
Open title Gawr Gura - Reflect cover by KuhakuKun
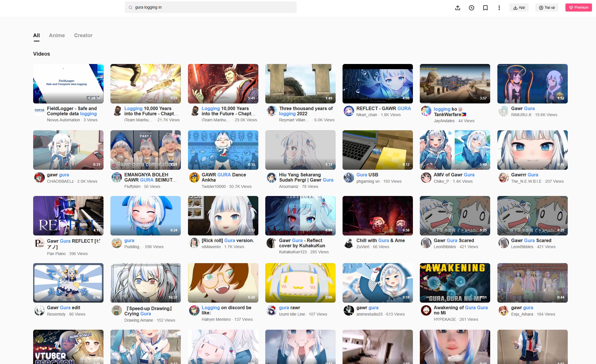[302, 243]
